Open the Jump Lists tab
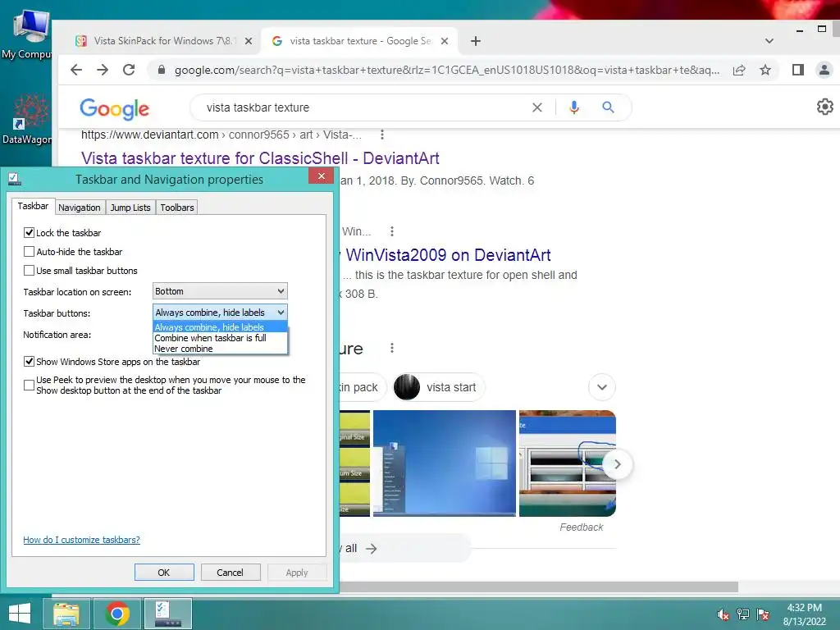This screenshot has width=840, height=630. click(130, 208)
